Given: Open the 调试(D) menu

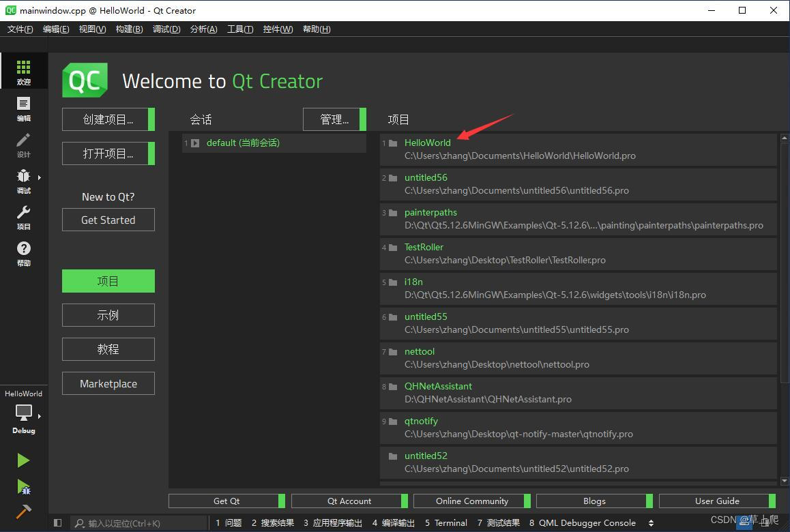Looking at the screenshot, I should tap(166, 29).
